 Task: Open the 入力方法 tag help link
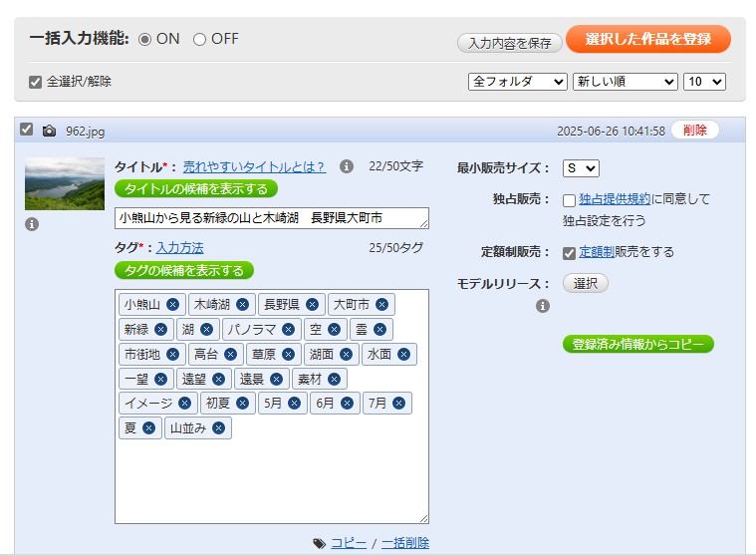click(x=180, y=248)
